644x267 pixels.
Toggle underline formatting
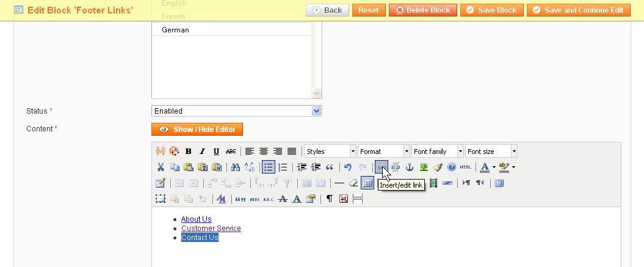217,151
